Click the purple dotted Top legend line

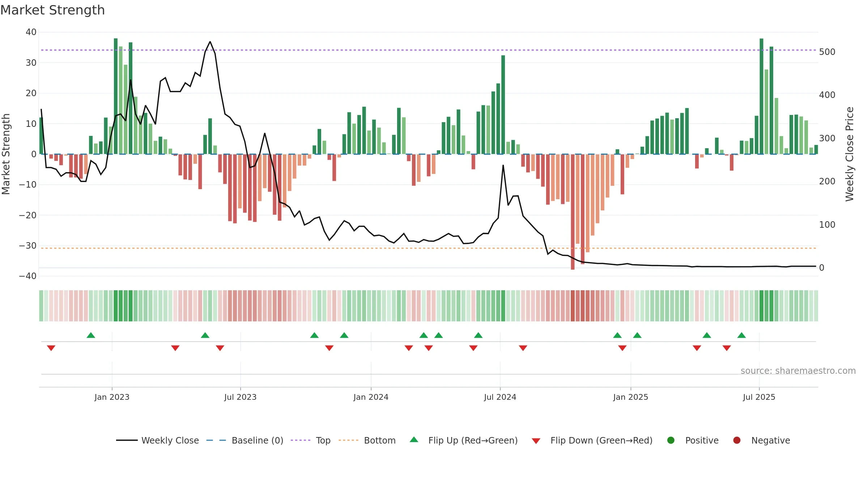(x=301, y=440)
